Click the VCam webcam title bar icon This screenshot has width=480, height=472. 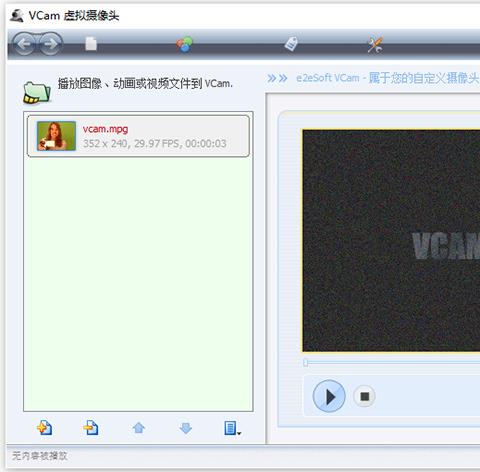pyautogui.click(x=16, y=16)
